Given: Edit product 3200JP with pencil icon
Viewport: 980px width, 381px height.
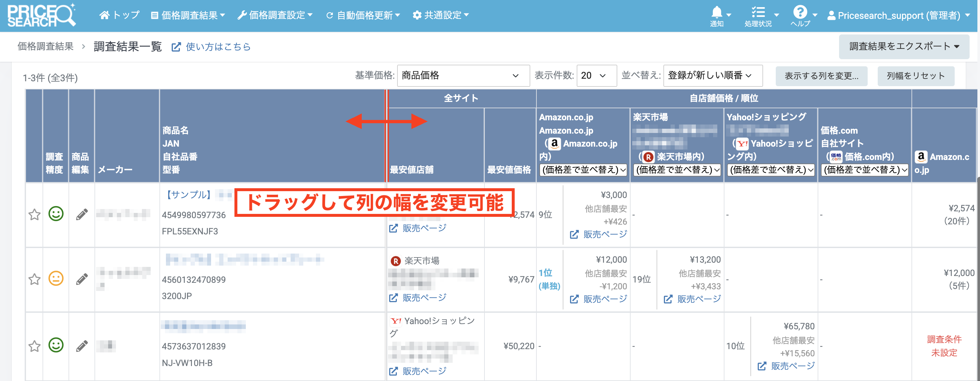Looking at the screenshot, I should (82, 279).
